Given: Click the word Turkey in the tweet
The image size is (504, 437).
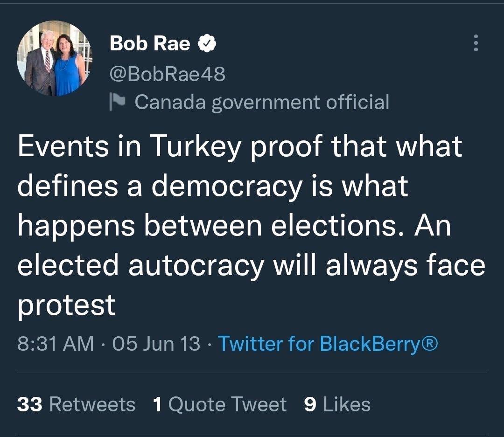Looking at the screenshot, I should pos(196,147).
